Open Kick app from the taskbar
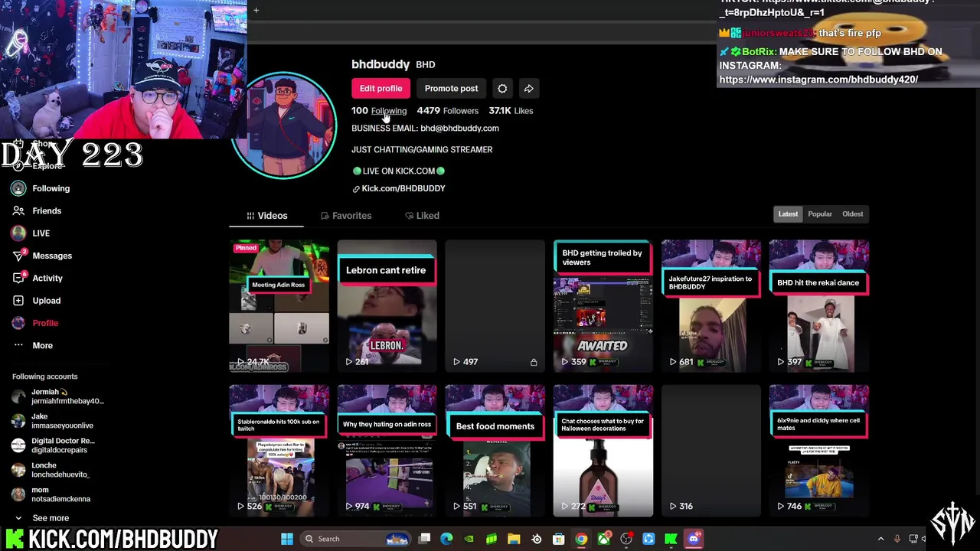Image resolution: width=980 pixels, height=551 pixels. tap(671, 539)
